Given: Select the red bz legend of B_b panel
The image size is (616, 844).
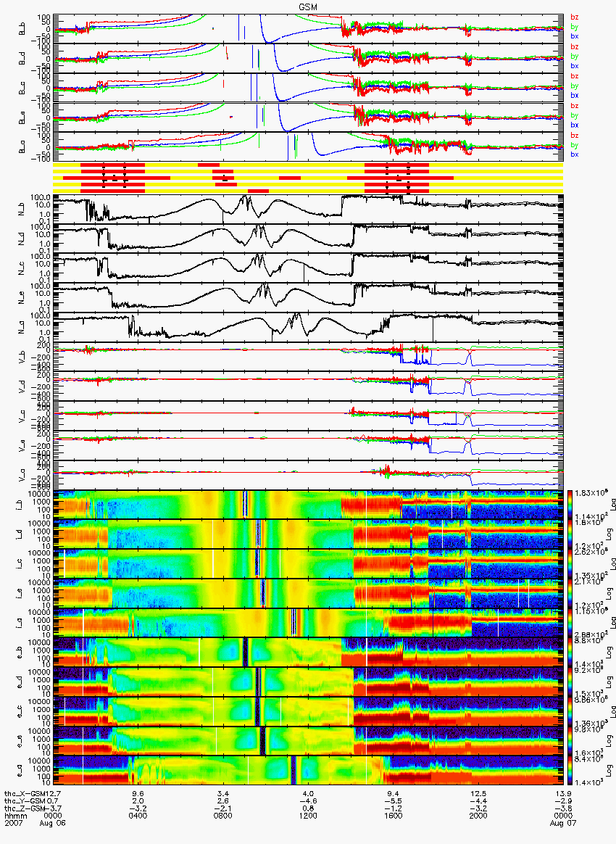Looking at the screenshot, I should click(x=575, y=17).
